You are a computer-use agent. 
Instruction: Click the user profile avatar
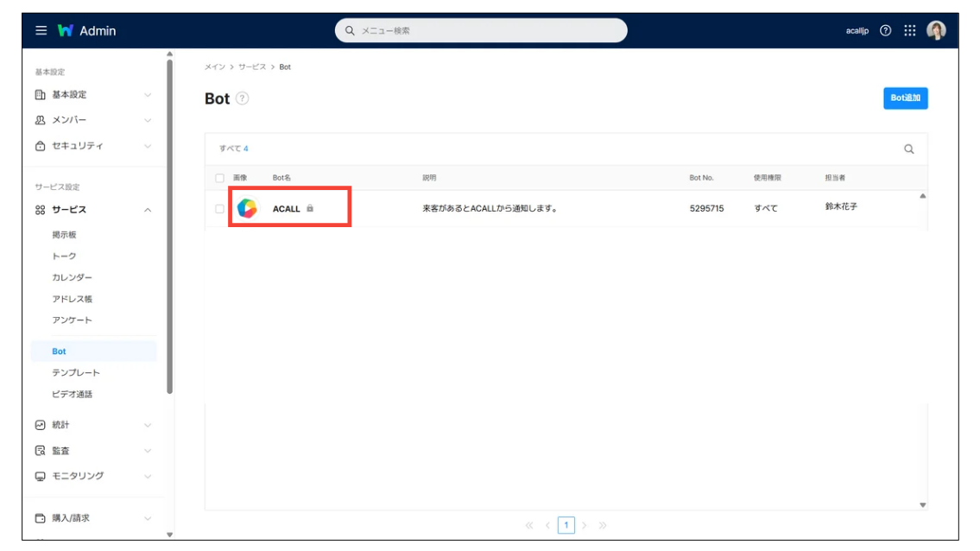point(936,30)
